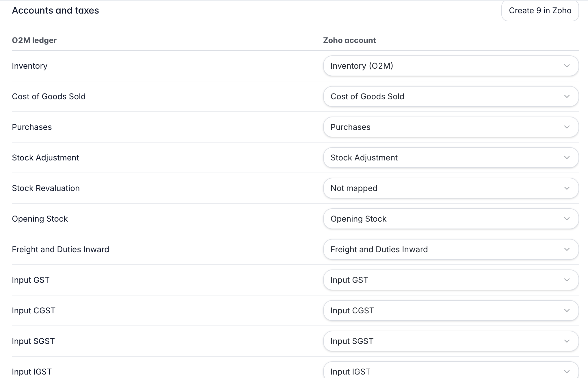Open the Cost of Goods Sold Zoho dropdown
Screen dimensions: 588x378
451,96
